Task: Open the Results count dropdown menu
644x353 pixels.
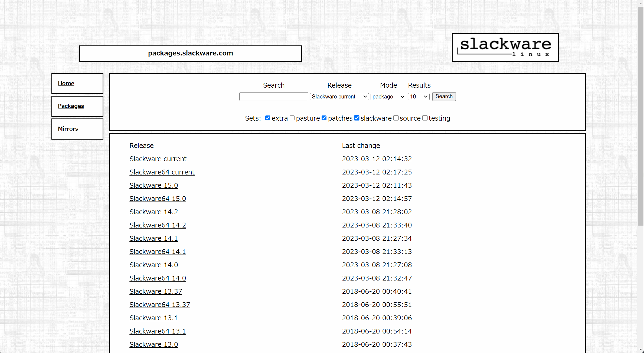Action: [x=418, y=96]
